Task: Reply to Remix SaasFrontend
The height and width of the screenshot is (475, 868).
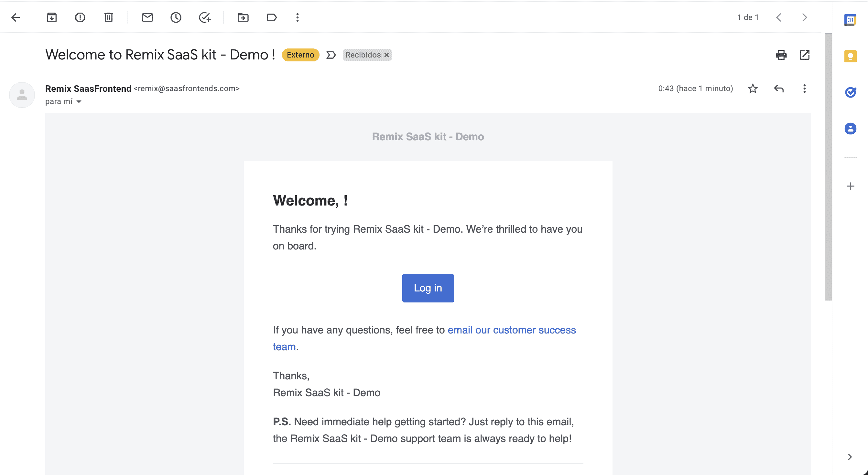Action: (x=779, y=89)
